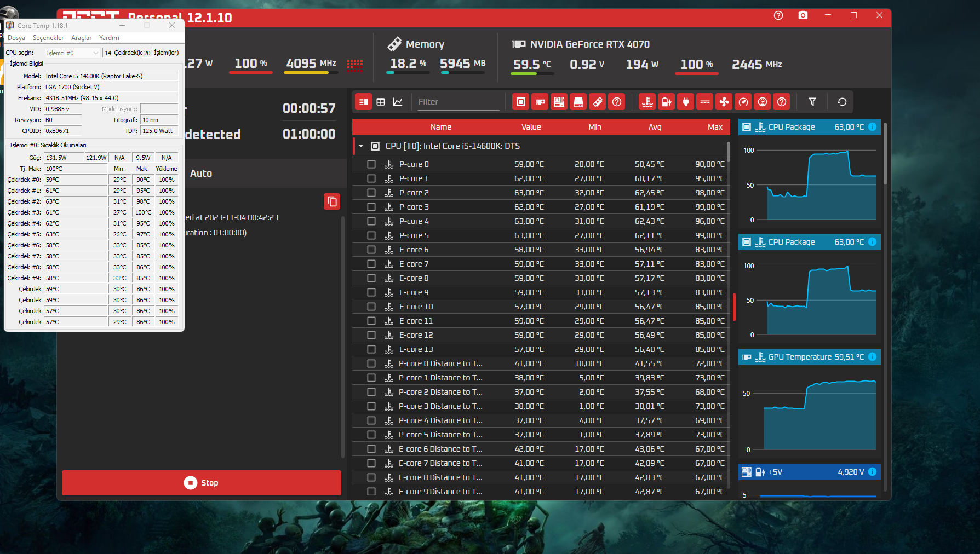Open the Araçlar menu in Core Temp
The width and height of the screenshot is (980, 554).
click(x=81, y=38)
